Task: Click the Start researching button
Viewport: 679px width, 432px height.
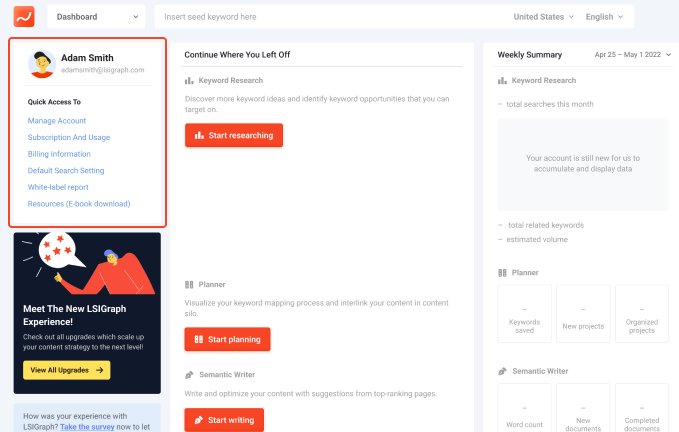Action: pyautogui.click(x=234, y=135)
